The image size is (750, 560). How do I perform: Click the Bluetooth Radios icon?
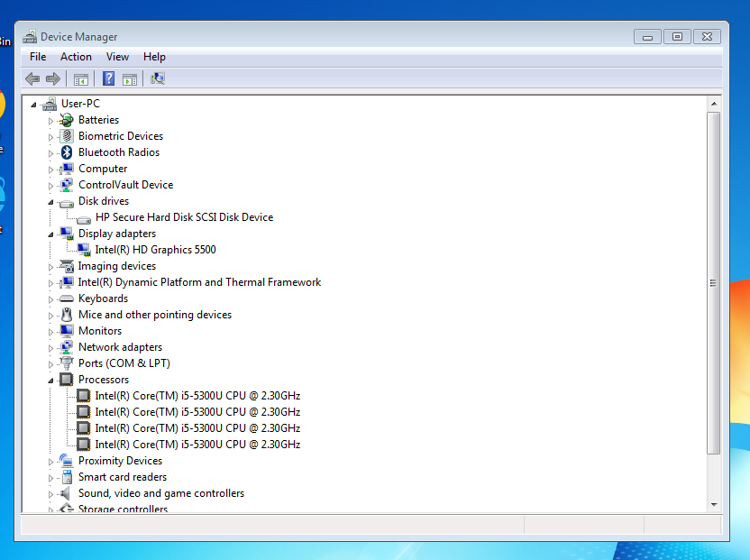[x=67, y=152]
